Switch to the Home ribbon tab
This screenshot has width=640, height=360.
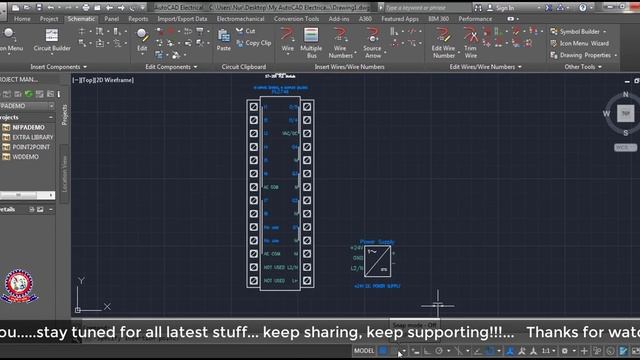tap(22, 19)
